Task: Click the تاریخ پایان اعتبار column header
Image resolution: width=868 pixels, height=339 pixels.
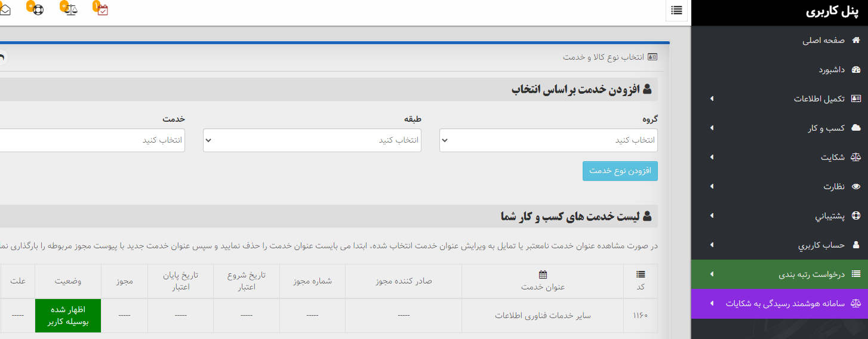Action: (181, 281)
